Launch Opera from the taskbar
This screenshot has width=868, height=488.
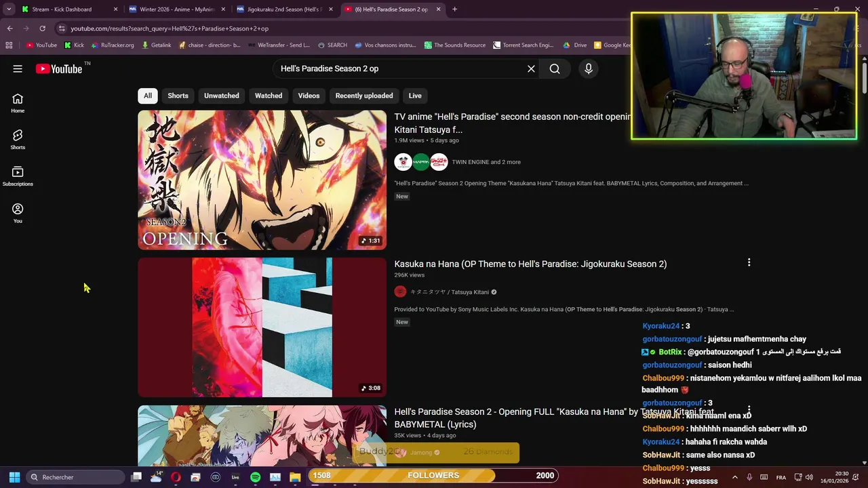pos(176,477)
